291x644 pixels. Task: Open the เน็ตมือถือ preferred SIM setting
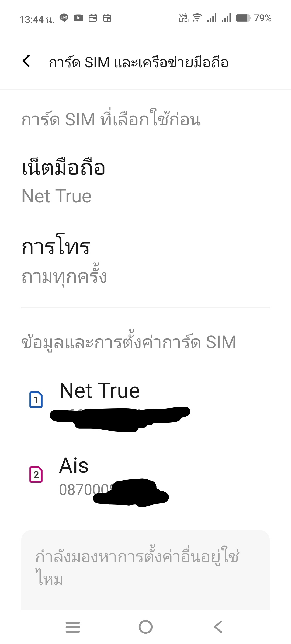click(145, 182)
